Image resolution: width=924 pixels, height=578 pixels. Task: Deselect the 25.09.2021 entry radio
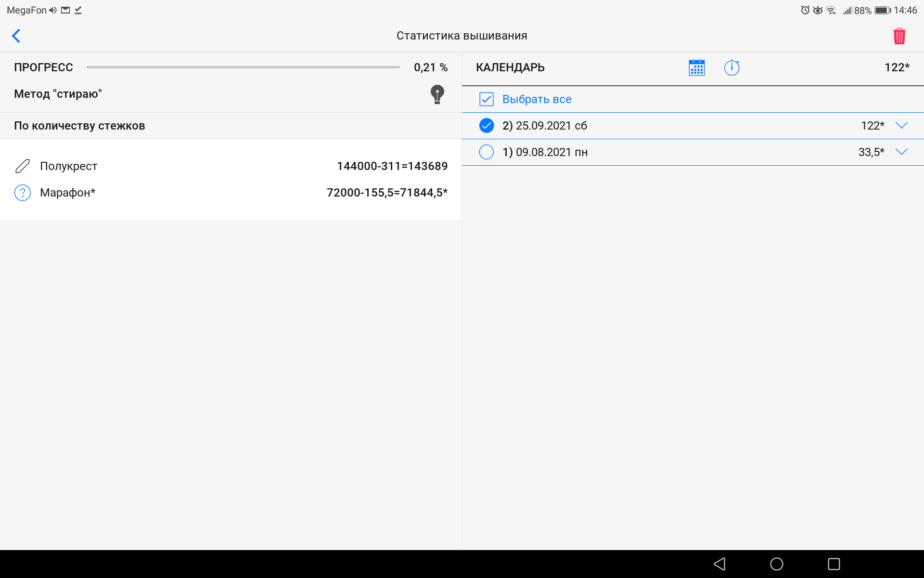pyautogui.click(x=487, y=126)
